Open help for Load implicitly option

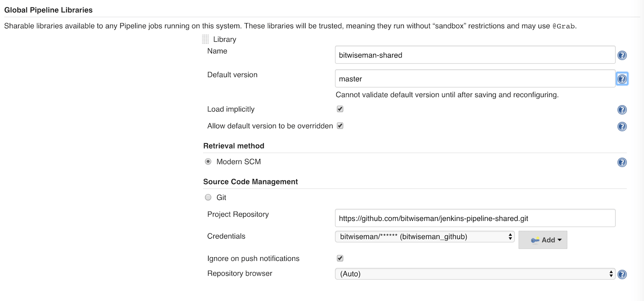point(622,109)
